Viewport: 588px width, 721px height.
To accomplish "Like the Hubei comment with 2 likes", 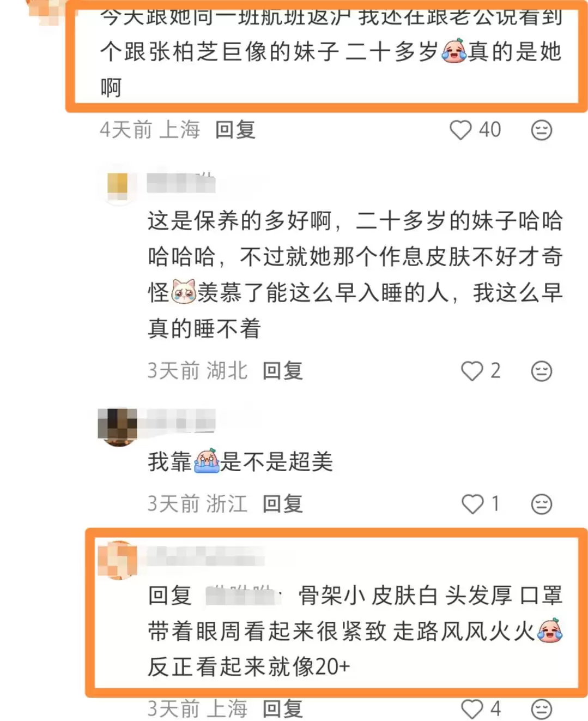I will pyautogui.click(x=472, y=371).
